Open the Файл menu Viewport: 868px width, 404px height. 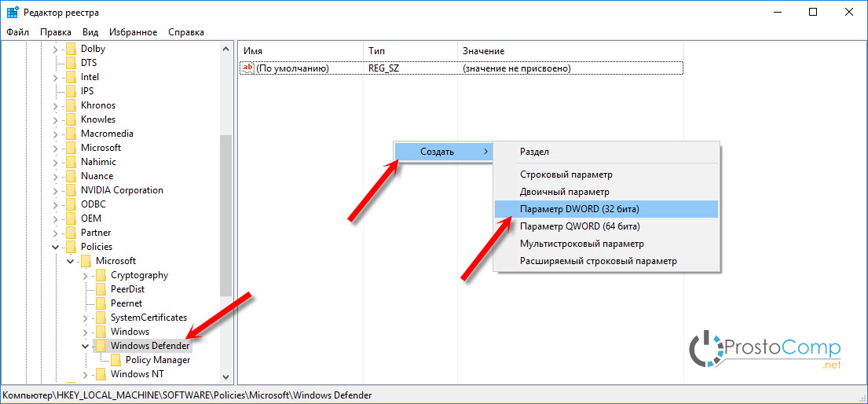pyautogui.click(x=18, y=32)
